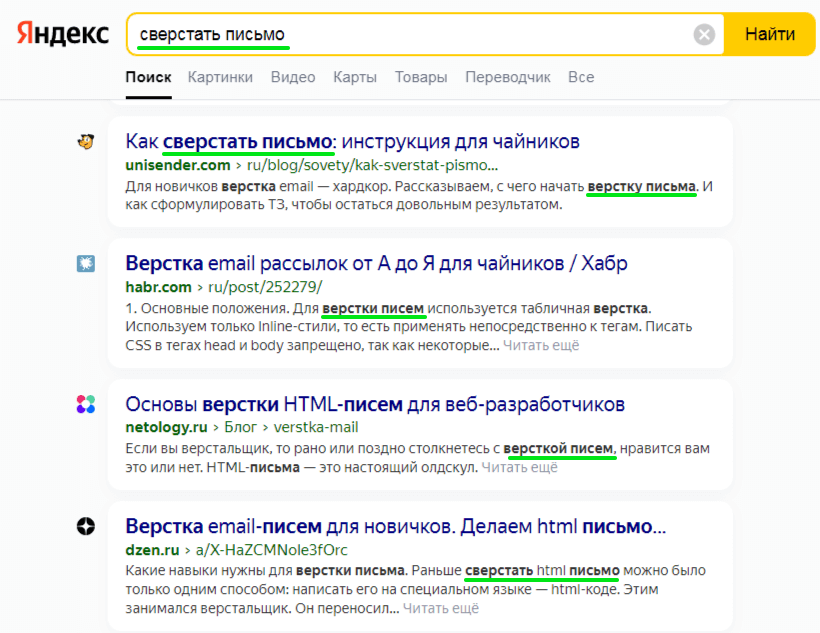Click snippet text 'Какие навыки нужны для верстки письма'
Screen dimensions: 820x633
pos(265,571)
